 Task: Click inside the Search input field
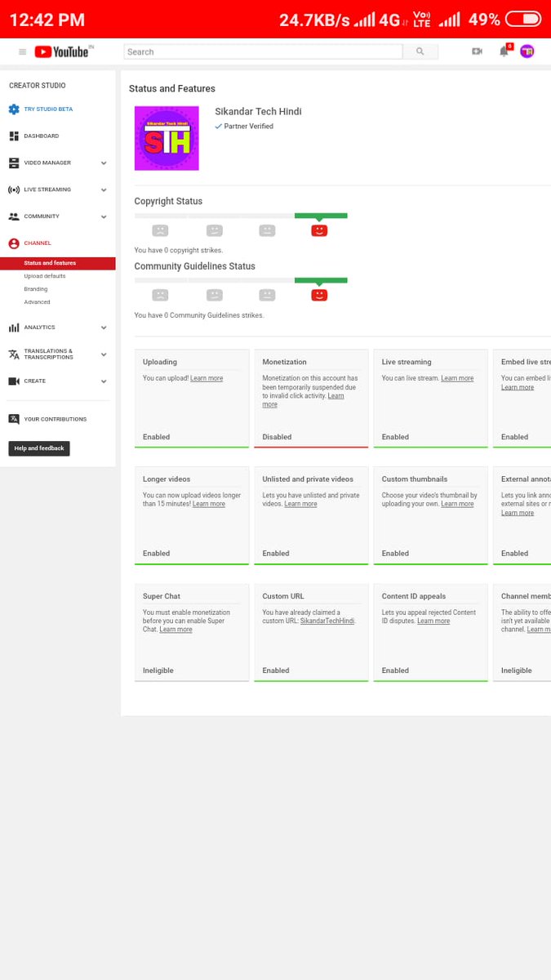click(263, 51)
